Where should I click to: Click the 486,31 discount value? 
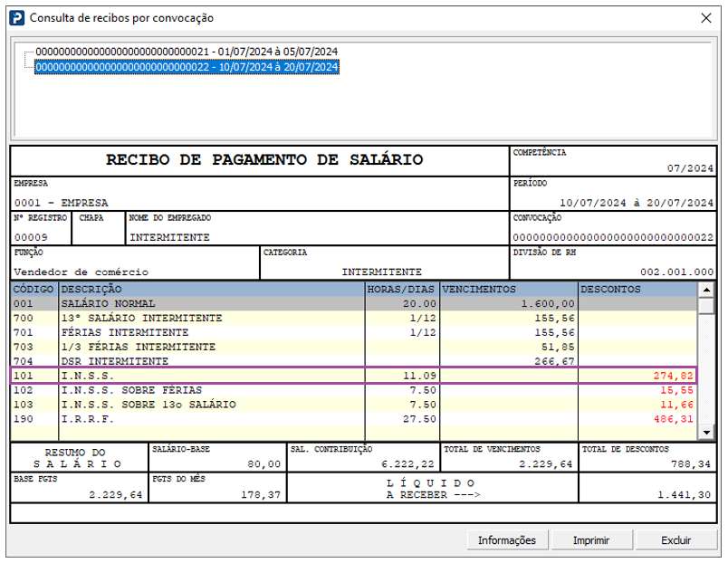pyautogui.click(x=673, y=419)
